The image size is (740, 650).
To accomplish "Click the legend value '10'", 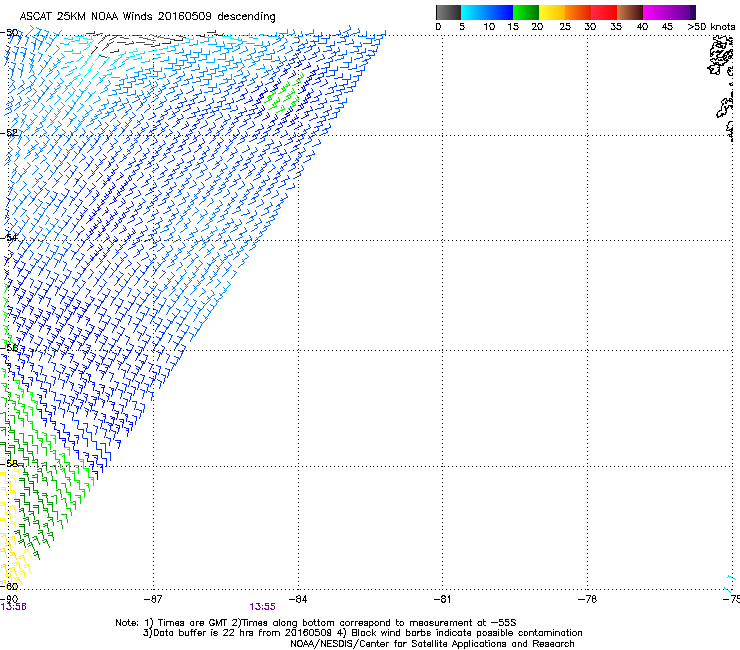I will pos(489,27).
